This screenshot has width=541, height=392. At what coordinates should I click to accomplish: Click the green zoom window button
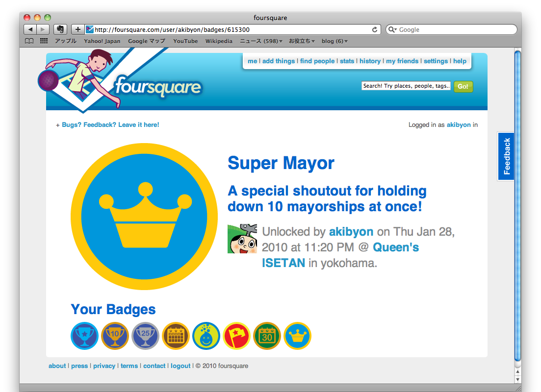click(48, 18)
